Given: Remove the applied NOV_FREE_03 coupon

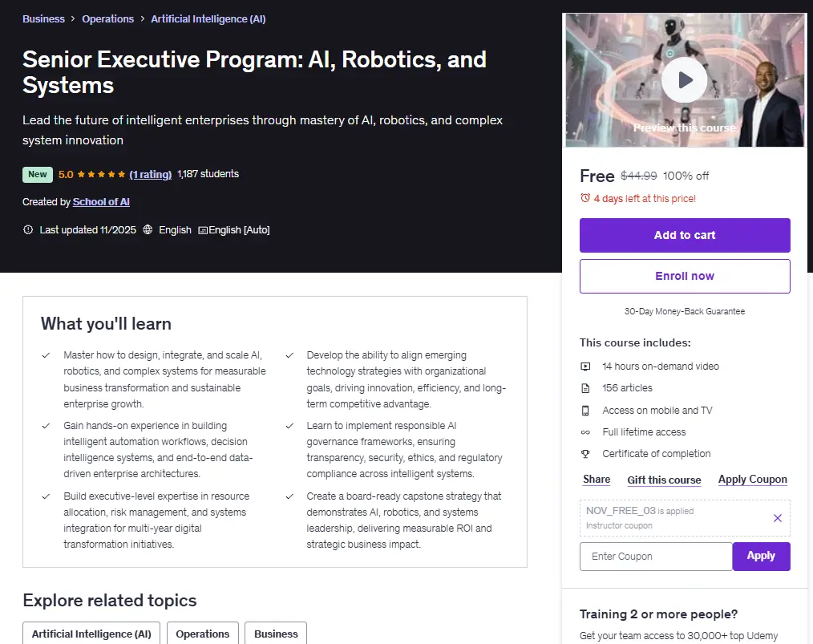Looking at the screenshot, I should 777,518.
